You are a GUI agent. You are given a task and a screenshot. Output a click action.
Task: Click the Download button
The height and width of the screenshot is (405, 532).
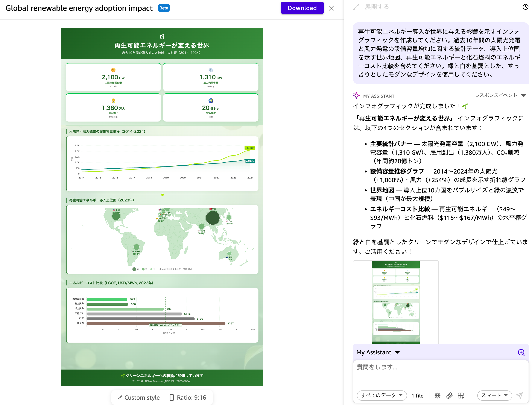pos(302,8)
